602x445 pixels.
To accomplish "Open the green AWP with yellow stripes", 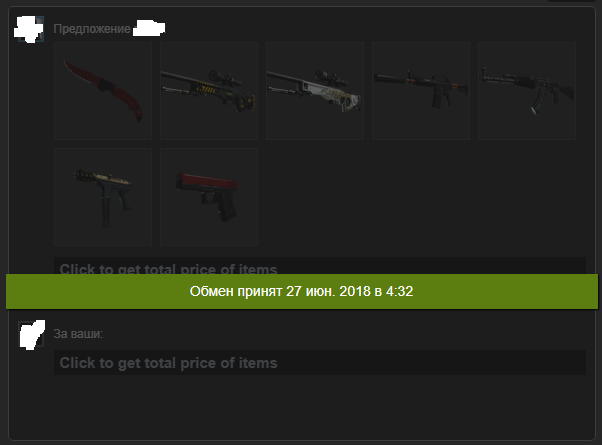I will coord(209,91).
